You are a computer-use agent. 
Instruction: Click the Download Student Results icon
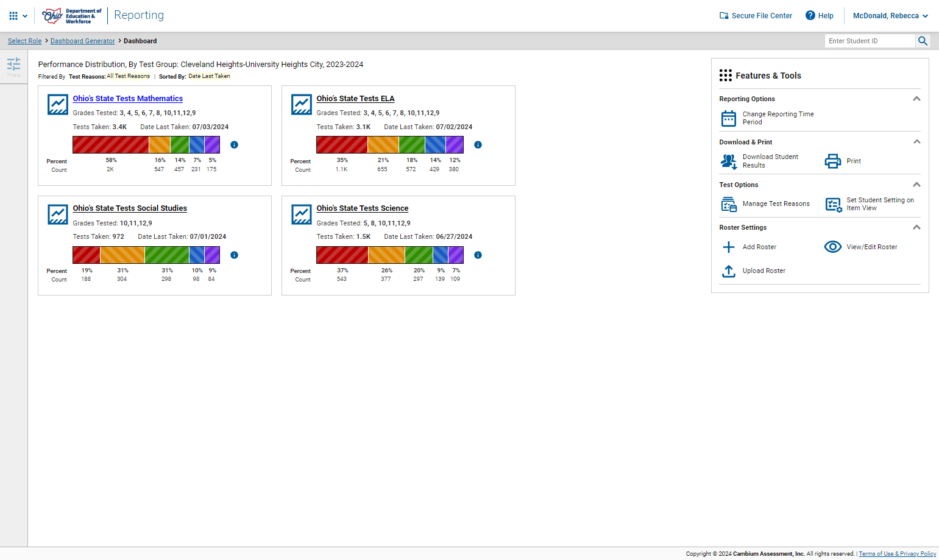729,161
